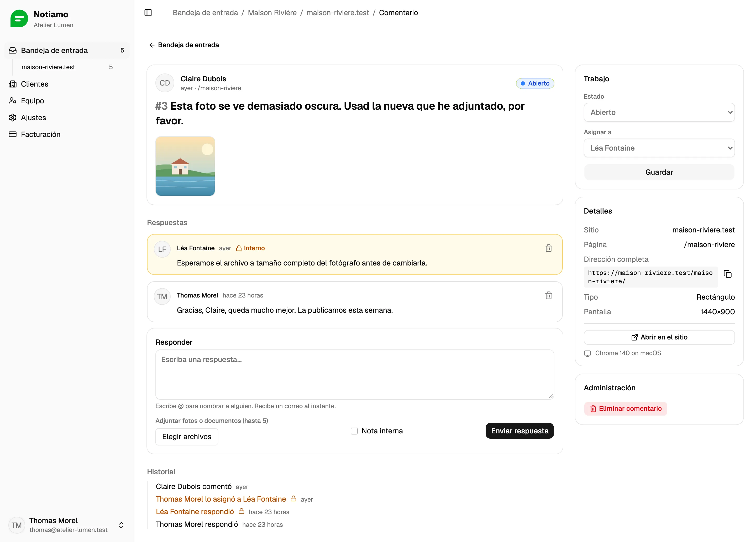Click the Comentario breadcrumb text
The height and width of the screenshot is (542, 756).
[x=398, y=13]
